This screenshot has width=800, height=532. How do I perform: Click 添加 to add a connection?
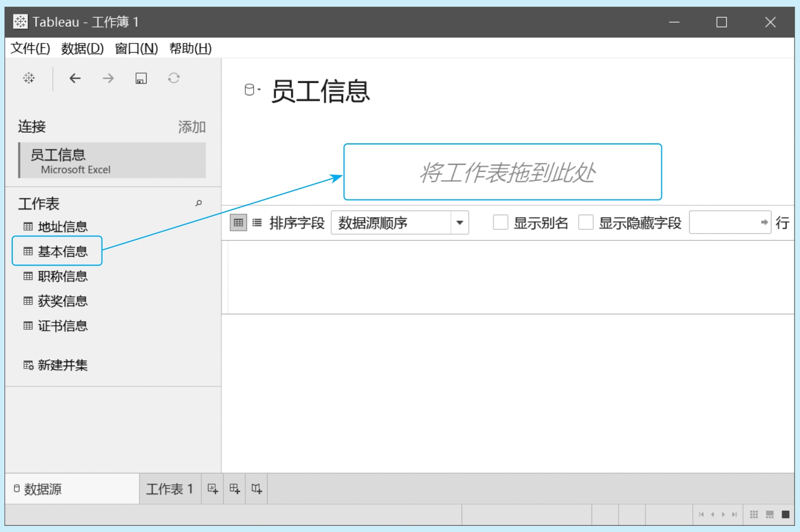click(x=192, y=127)
